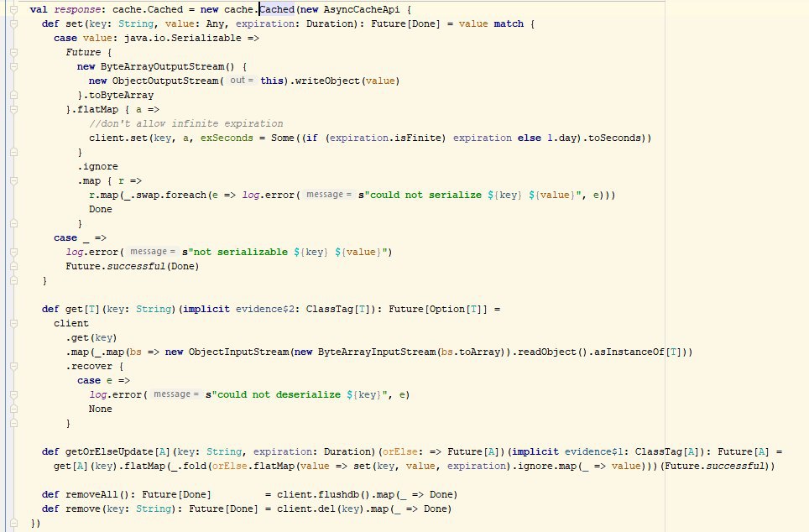Click 'exSeconds' named argument
809x532 pixels.
tap(227, 138)
